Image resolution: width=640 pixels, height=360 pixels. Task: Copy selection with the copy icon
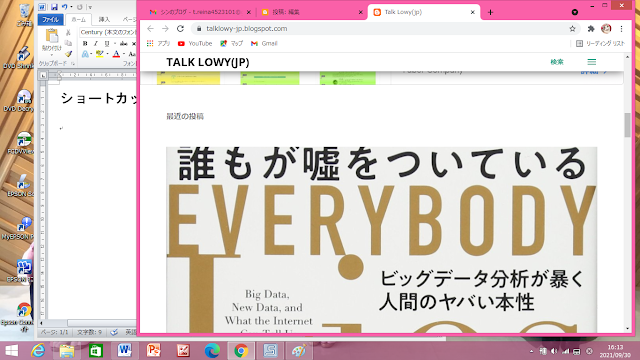68,42
